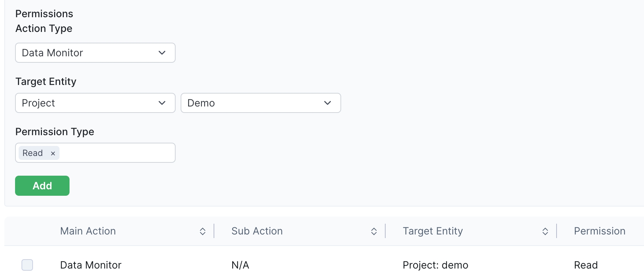
Task: Remove the Read permission tag
Action: [x=53, y=153]
